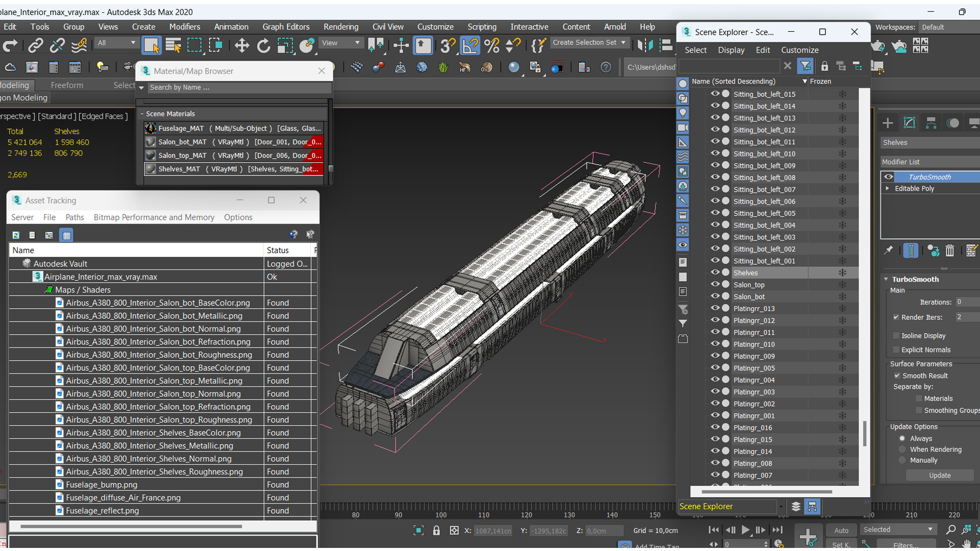Viewport: 980px width, 551px height.
Task: Click Scene Explorer filter funnel icon
Action: (x=805, y=66)
